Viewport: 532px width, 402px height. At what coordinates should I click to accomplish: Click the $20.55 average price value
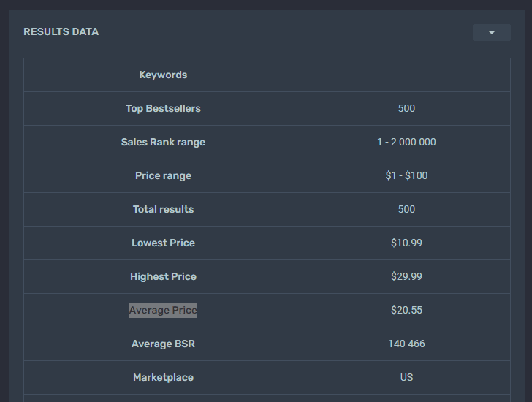[x=406, y=310]
